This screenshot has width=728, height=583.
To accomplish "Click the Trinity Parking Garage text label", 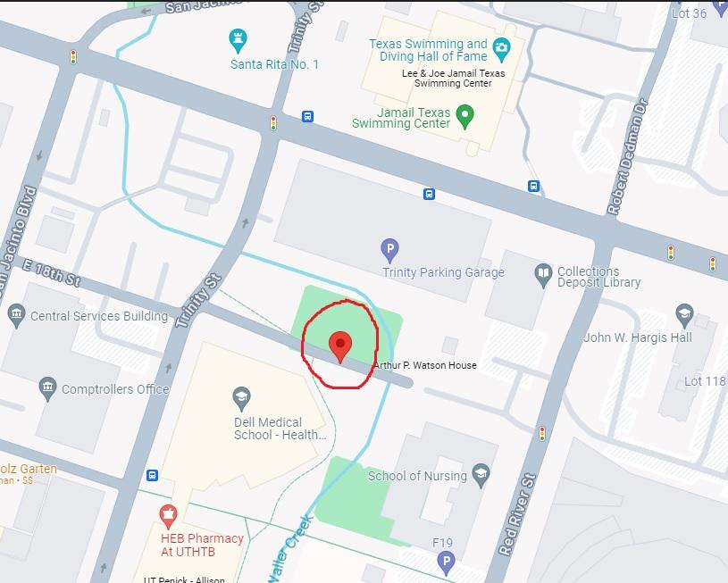I will click(x=443, y=272).
